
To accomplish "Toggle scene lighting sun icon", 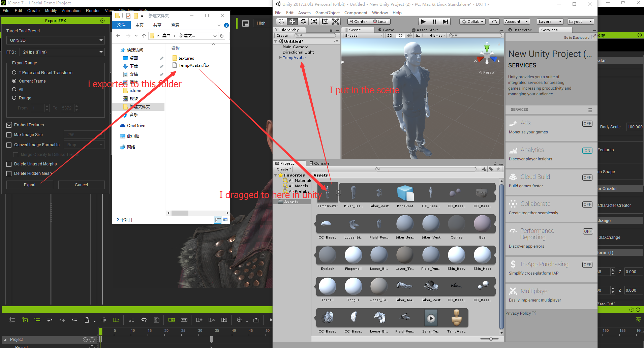I will [x=400, y=35].
